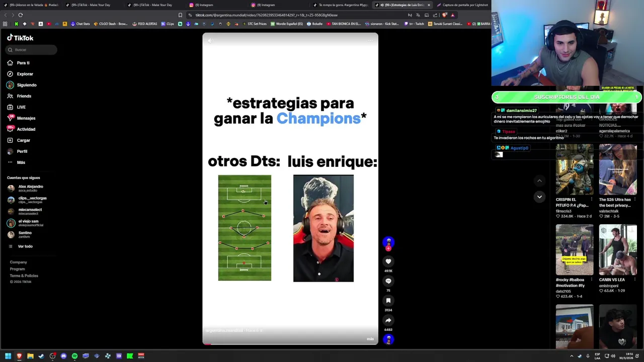Image resolution: width=644 pixels, height=362 pixels.
Task: Show hidden system tray icons
Action: [x=572, y=356]
